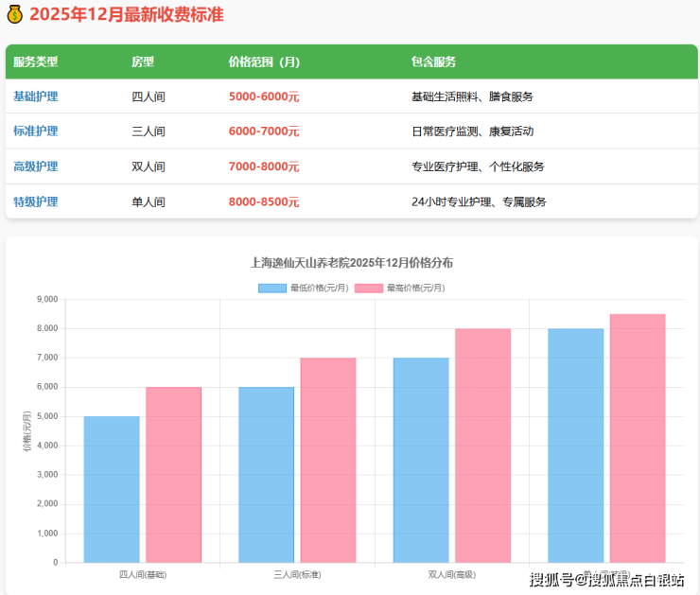Click the blue lowest-price bar for 三人间(标准)
Viewport: 700px width, 595px height.
[x=266, y=475]
